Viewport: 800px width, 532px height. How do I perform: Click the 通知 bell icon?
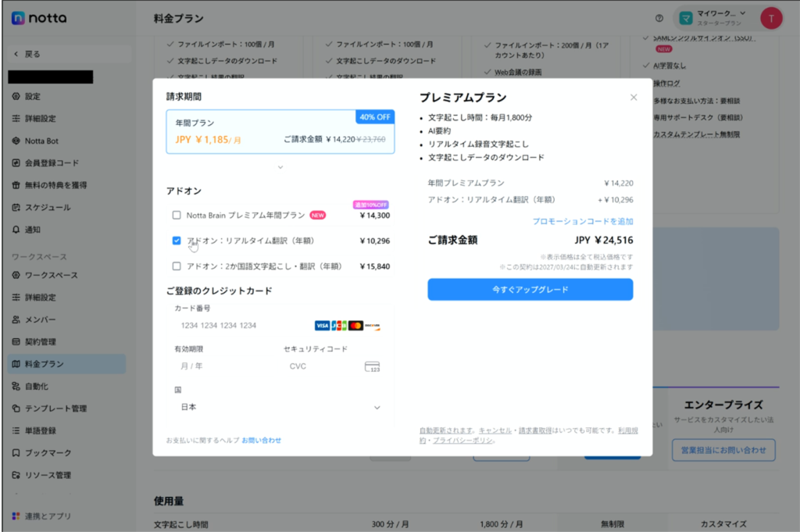tap(16, 230)
